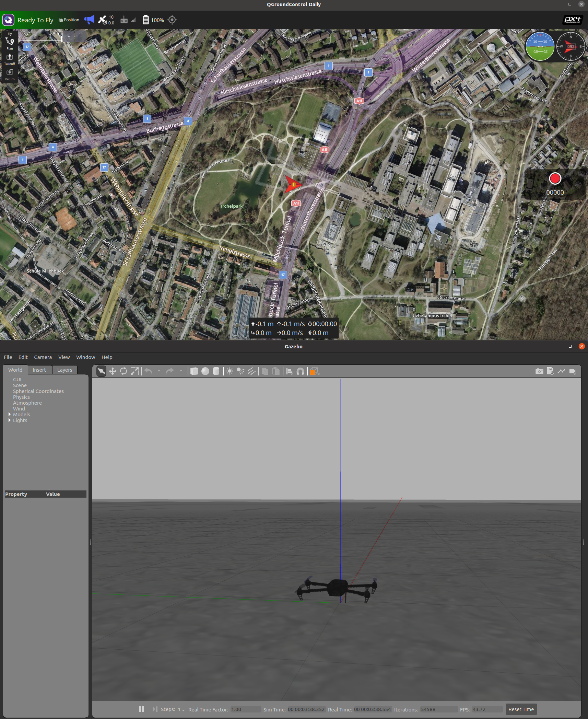Activate the rotate mode tool
Screen dimensions: 588x719
(x=124, y=371)
